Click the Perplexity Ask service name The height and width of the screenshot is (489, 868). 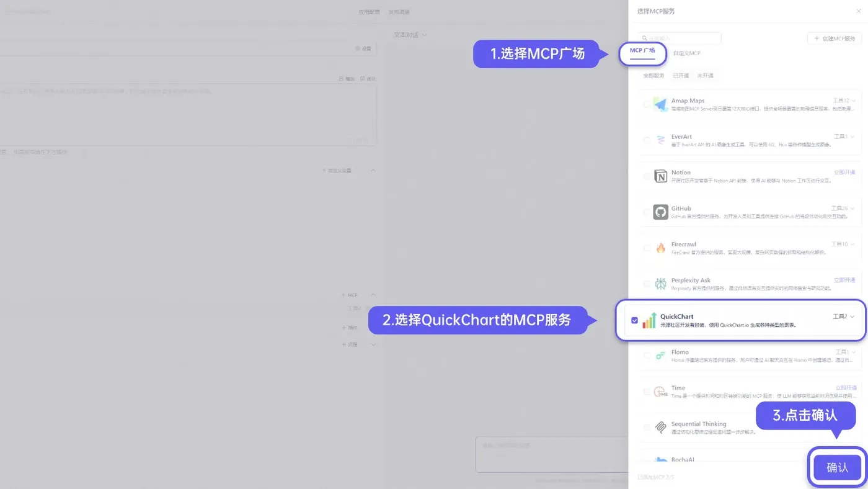click(x=691, y=280)
